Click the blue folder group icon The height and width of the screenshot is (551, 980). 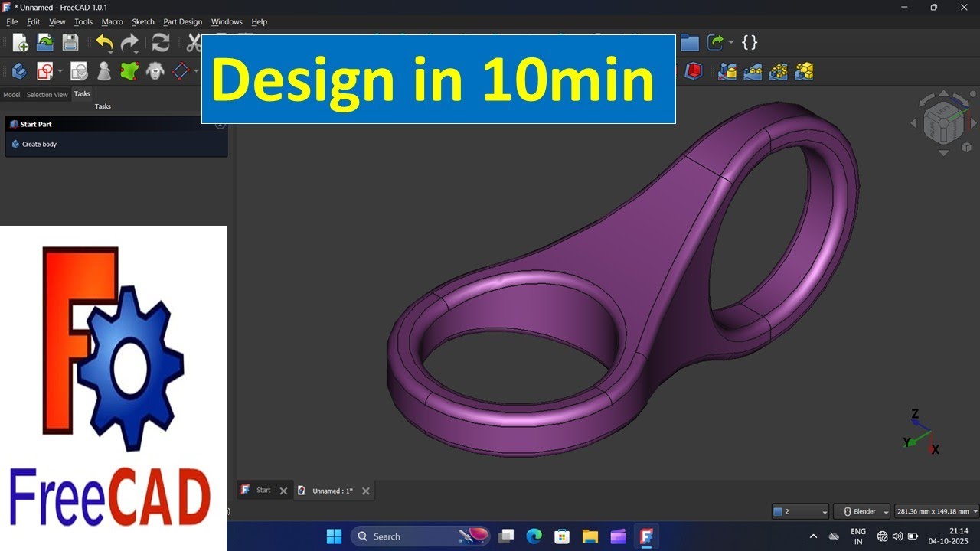(690, 43)
